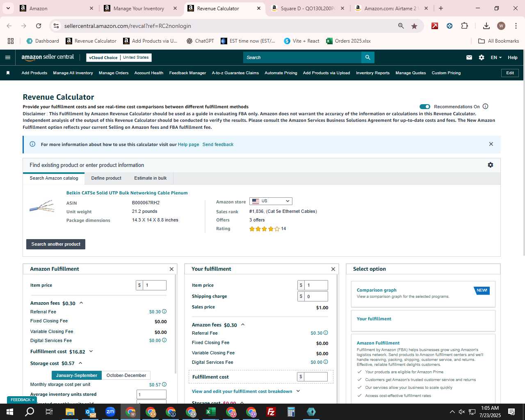Open the Seller Central settings gear
The height and width of the screenshot is (420, 525).
click(x=482, y=57)
